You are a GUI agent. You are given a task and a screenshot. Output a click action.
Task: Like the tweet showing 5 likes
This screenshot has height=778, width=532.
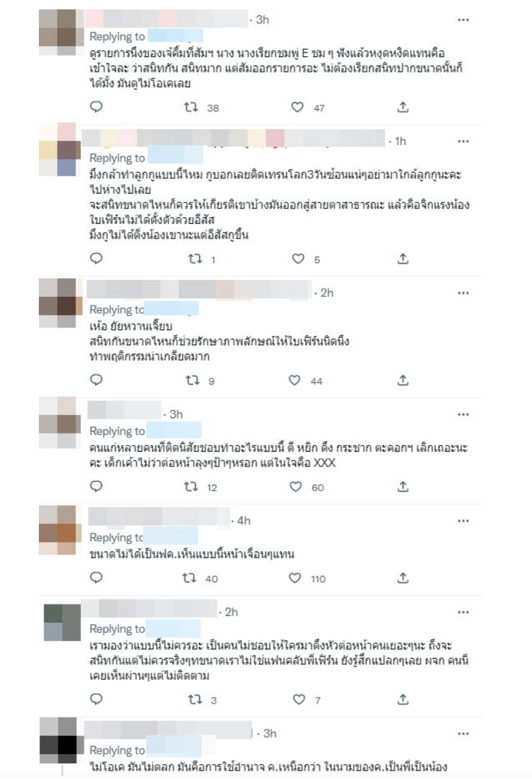point(297,259)
